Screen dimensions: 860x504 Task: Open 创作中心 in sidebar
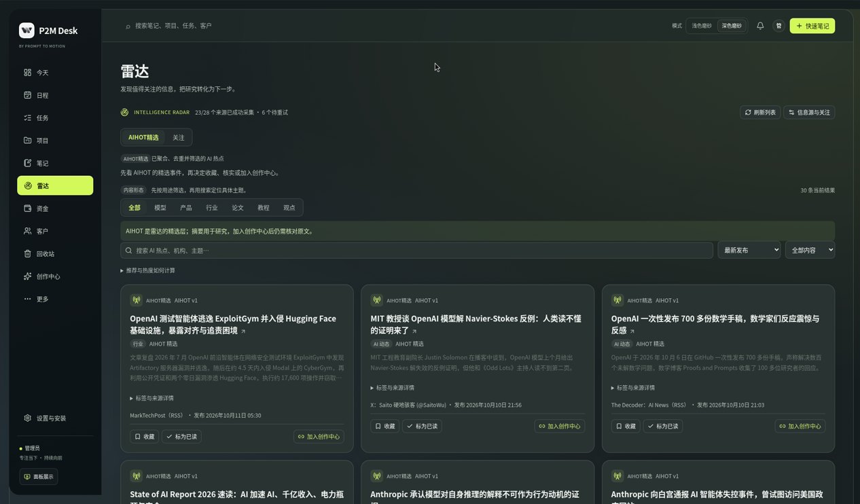point(55,276)
